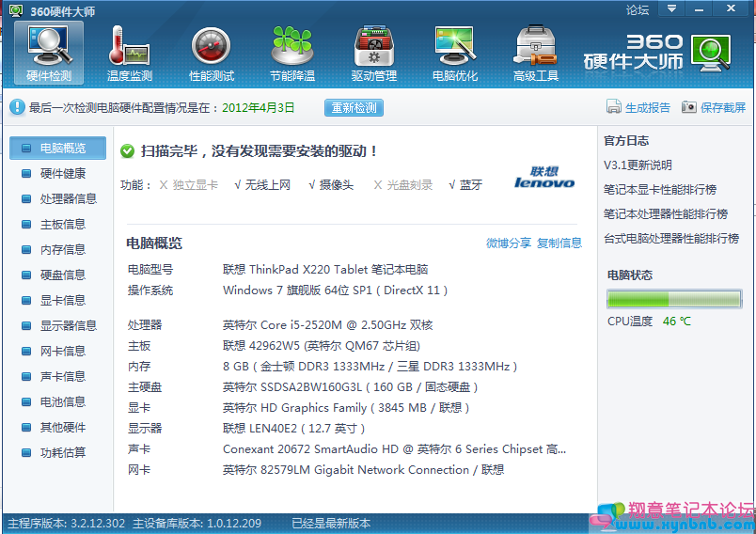Click the 2012年4月3日 last detection date
Viewport: 756px width, 534px height.
[x=258, y=107]
